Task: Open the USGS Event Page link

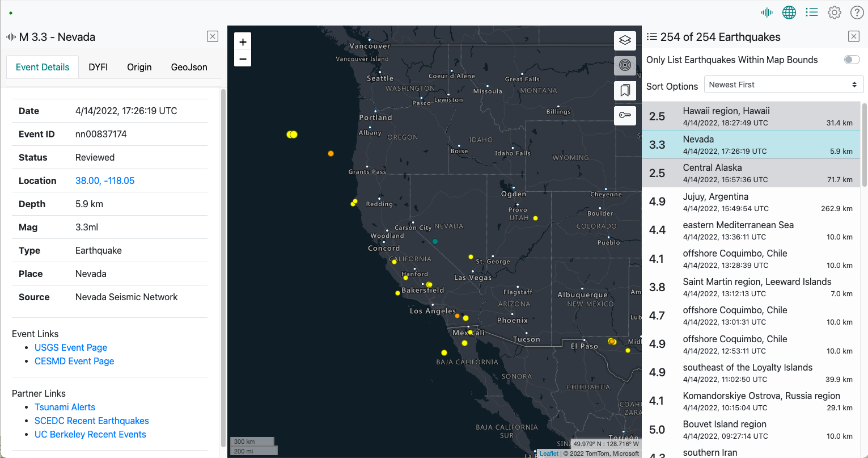Action: pos(71,347)
